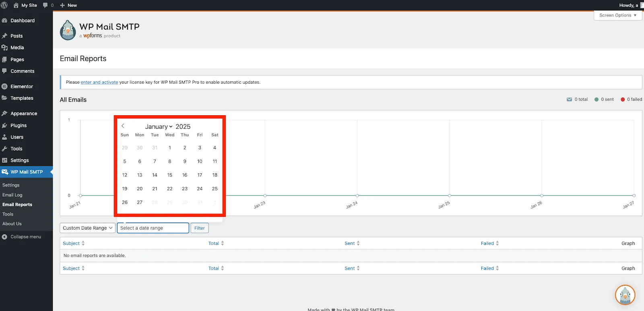Open the comments bubble icon in admin bar
This screenshot has height=311, width=644.
45,5
